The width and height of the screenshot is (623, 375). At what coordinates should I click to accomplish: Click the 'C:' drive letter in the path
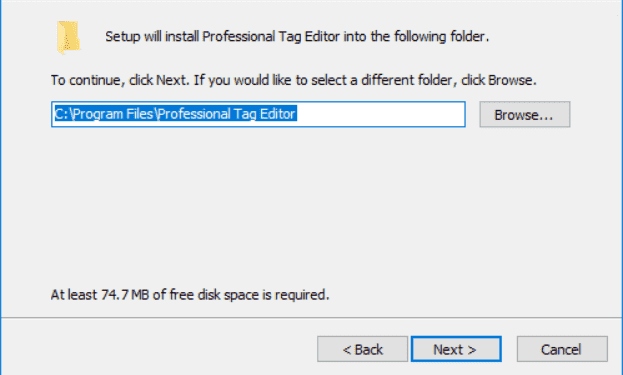(62, 114)
